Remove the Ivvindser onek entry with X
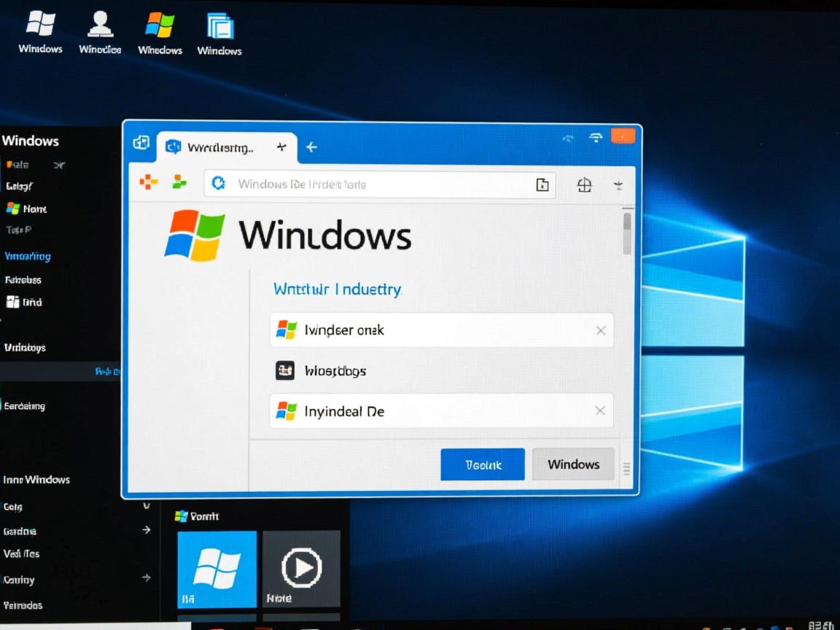Image resolution: width=840 pixels, height=630 pixels. [x=600, y=330]
